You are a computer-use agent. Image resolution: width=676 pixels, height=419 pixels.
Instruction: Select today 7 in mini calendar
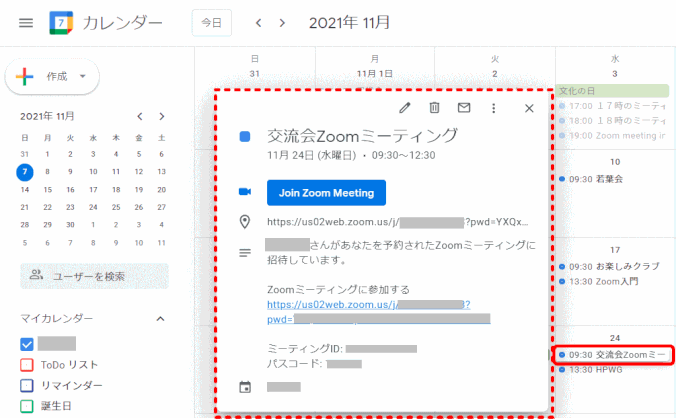25,172
